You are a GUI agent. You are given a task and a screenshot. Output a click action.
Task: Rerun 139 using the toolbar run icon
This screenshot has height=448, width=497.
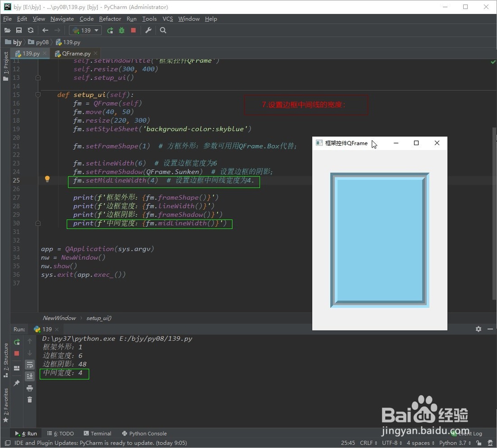pyautogui.click(x=110, y=30)
